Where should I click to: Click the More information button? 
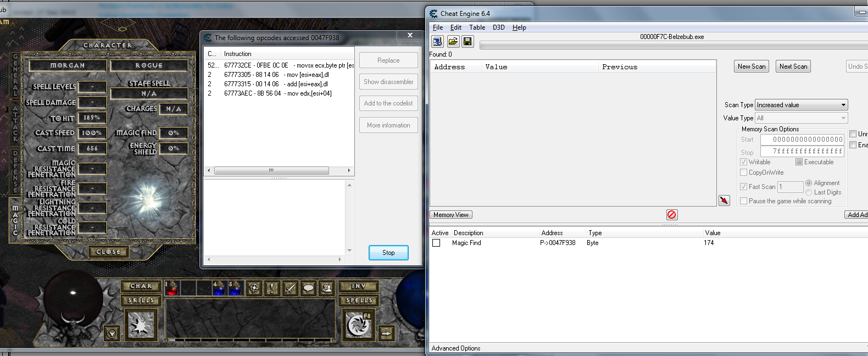click(388, 125)
